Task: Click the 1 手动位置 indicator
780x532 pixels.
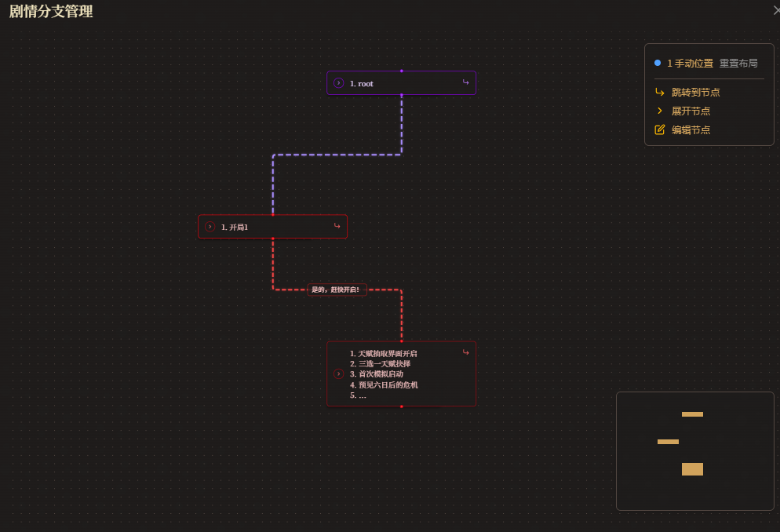Action: tap(690, 63)
